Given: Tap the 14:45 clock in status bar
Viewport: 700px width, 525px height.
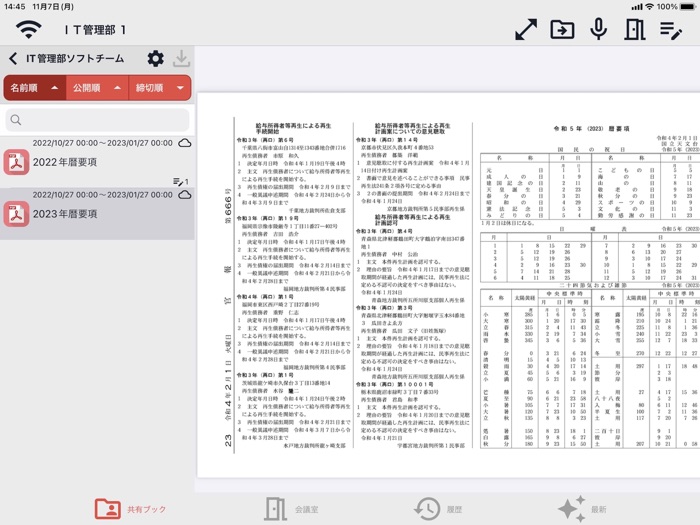Looking at the screenshot, I should (x=15, y=7).
